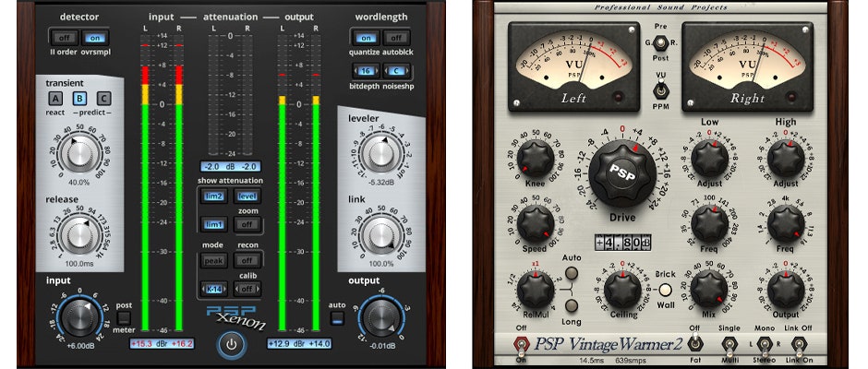Viewport: 868px width, 369px height.
Task: Click the detector II order off button
Action: [x=64, y=36]
